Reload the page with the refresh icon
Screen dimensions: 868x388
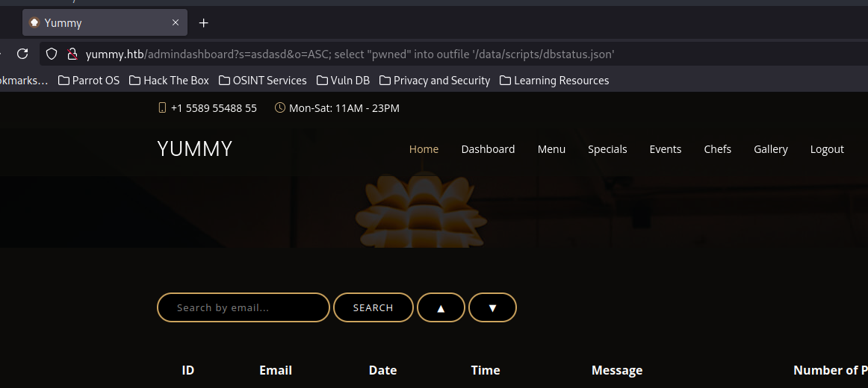22,54
